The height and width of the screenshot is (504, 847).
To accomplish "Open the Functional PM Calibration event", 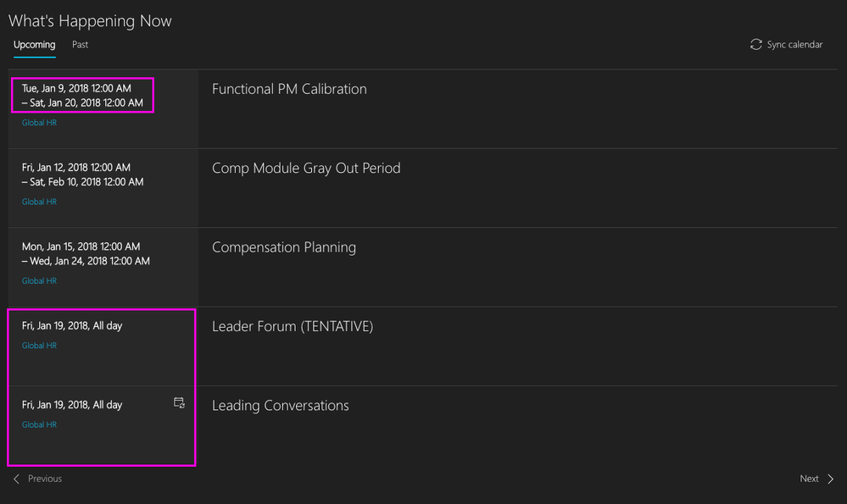I will point(289,89).
